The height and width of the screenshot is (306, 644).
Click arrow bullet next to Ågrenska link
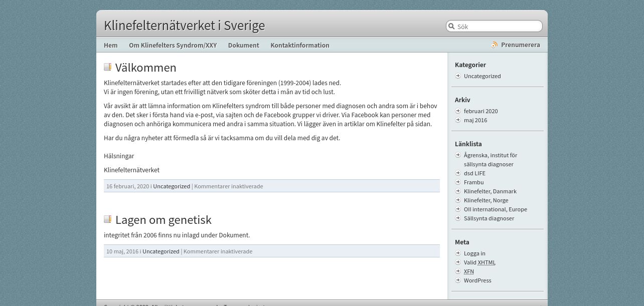(458, 155)
